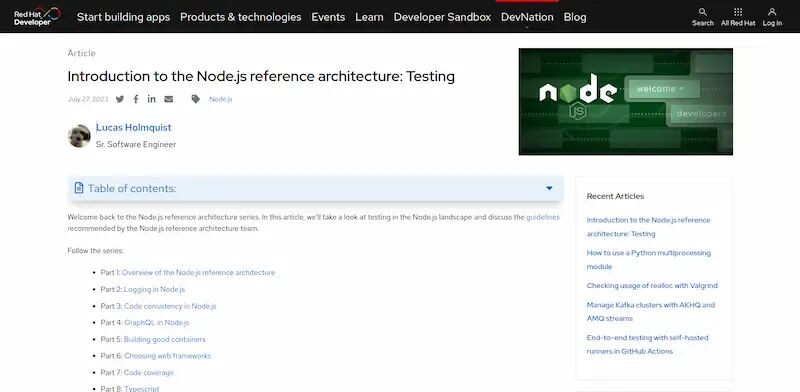Share article via LinkedIn icon
This screenshot has height=392, width=800.
click(152, 99)
